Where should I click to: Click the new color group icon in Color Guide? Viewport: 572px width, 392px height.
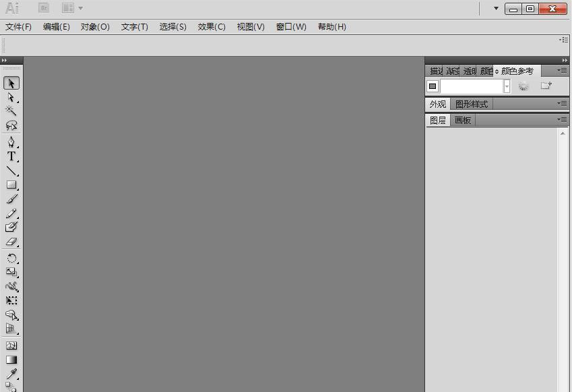click(x=546, y=86)
